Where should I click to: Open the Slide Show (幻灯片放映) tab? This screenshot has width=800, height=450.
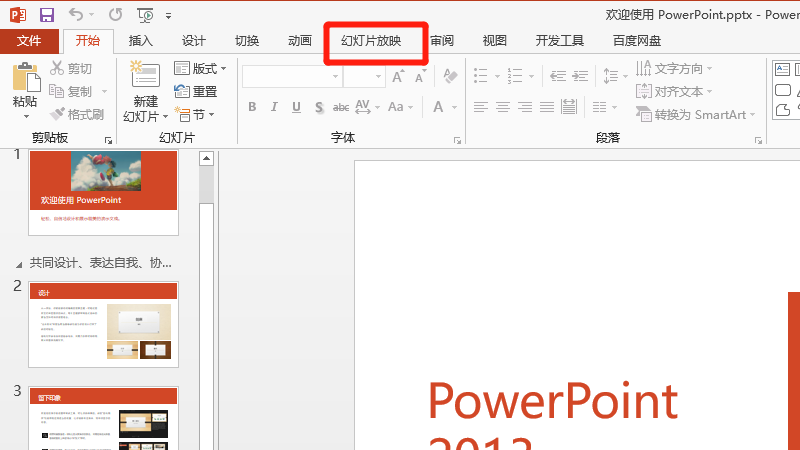click(x=370, y=41)
